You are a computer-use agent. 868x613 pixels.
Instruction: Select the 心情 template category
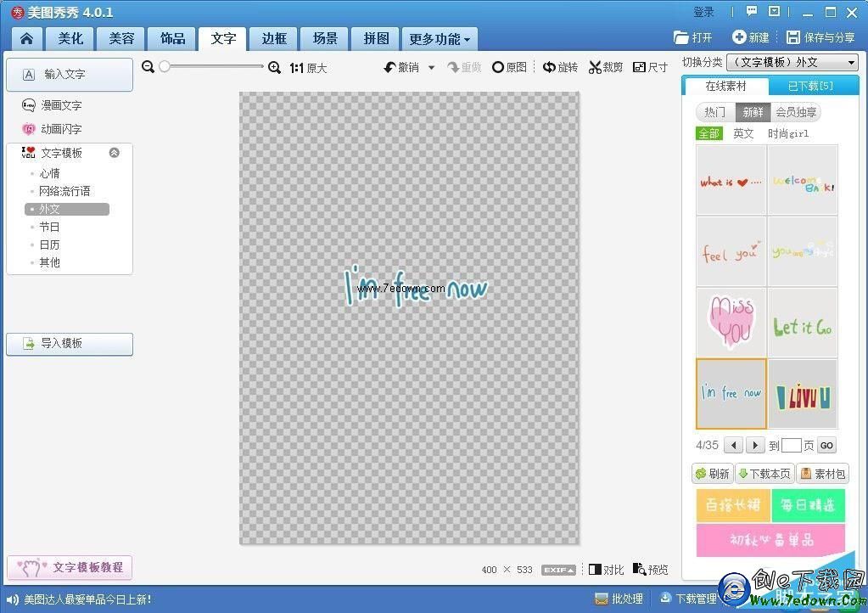point(49,173)
